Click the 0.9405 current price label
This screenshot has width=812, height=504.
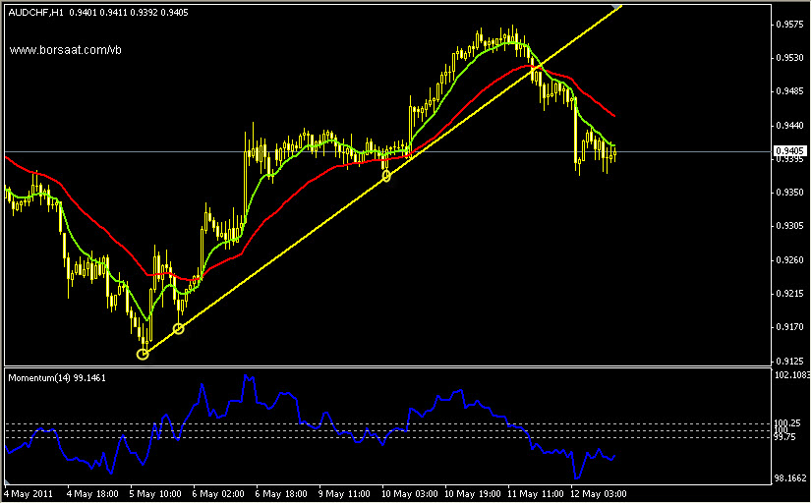[x=789, y=151]
